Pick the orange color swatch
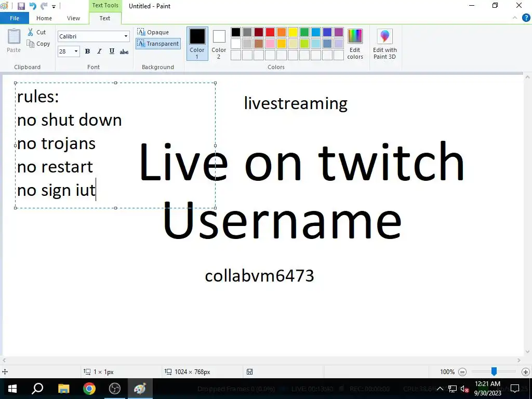Viewport: 532px width, 399px height. [x=282, y=32]
